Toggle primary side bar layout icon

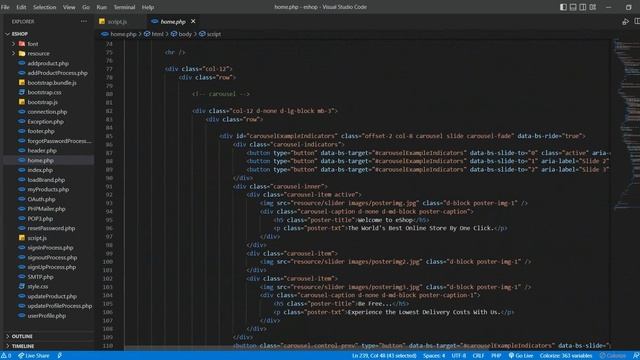coord(563,7)
